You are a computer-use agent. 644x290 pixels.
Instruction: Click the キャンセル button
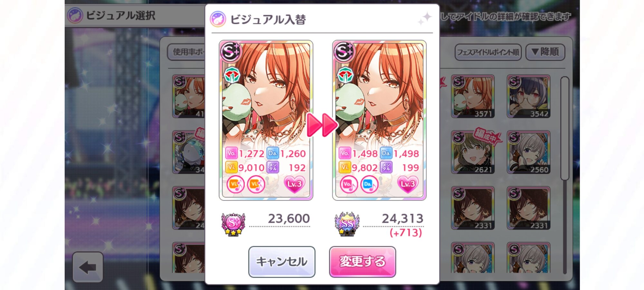(x=282, y=262)
